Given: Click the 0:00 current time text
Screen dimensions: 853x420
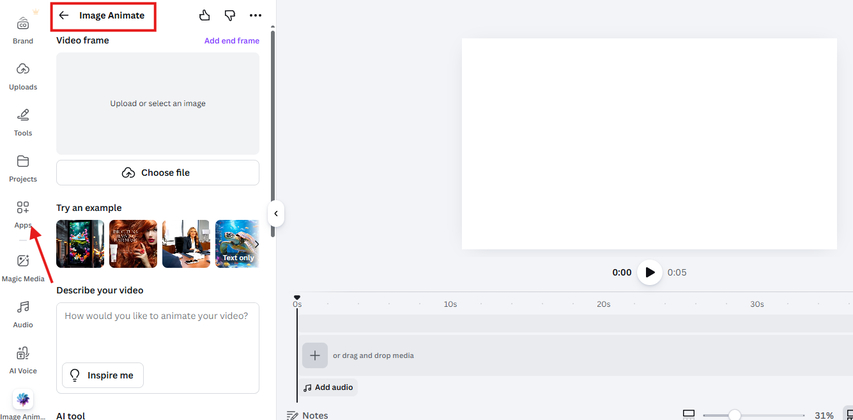Looking at the screenshot, I should coord(622,273).
